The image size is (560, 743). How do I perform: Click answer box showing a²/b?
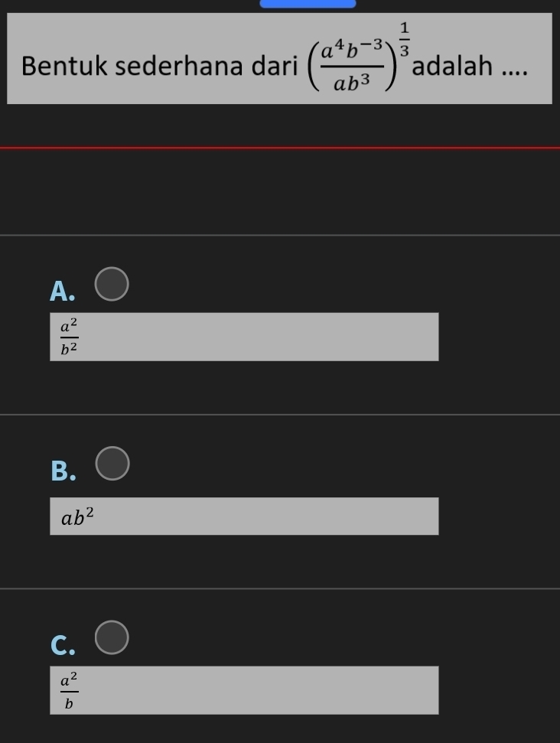click(244, 690)
